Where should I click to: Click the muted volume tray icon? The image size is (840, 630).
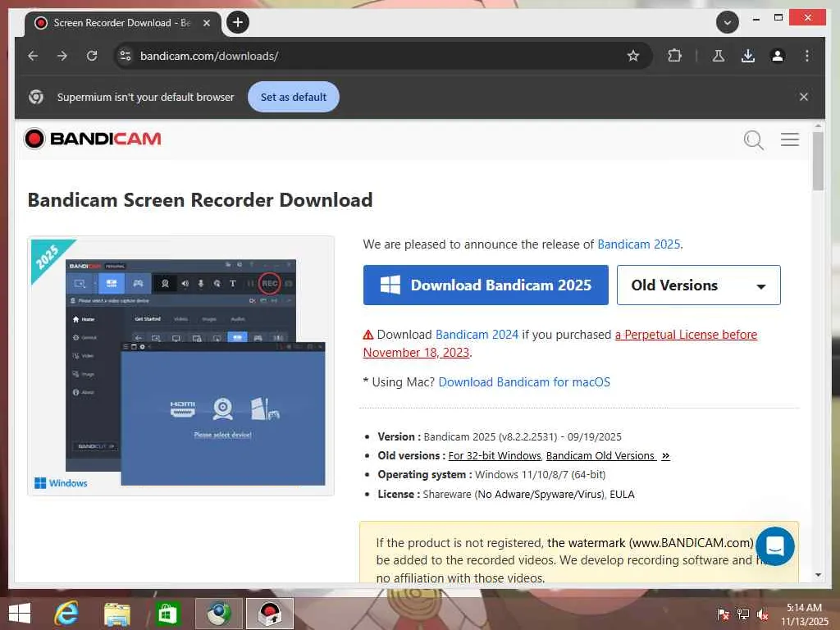763,614
